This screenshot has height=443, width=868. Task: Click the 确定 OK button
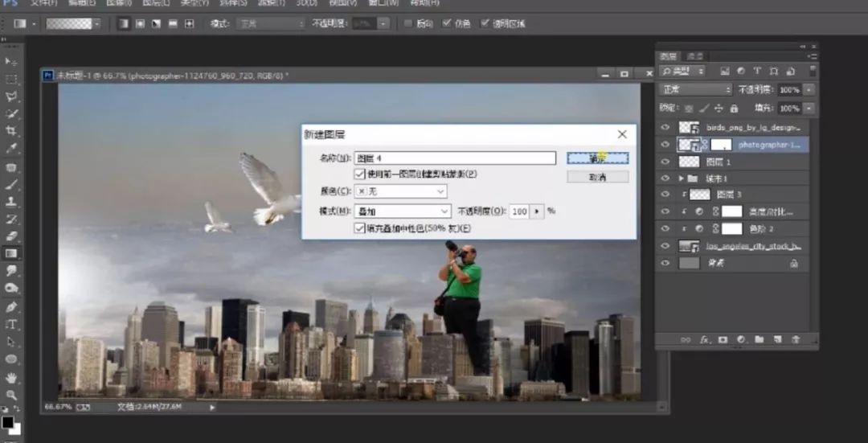point(598,158)
